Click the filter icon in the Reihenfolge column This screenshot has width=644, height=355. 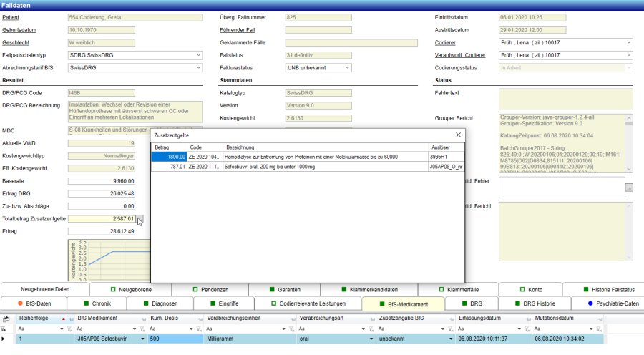coord(70,328)
